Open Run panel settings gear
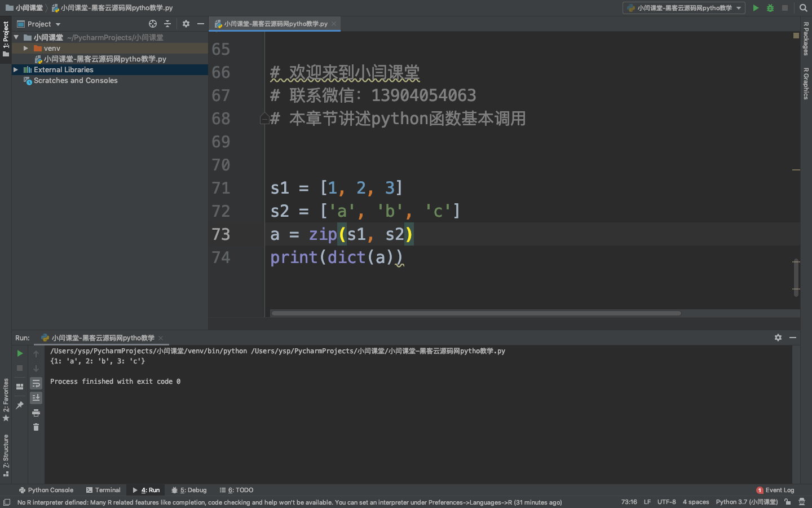Image resolution: width=812 pixels, height=508 pixels. point(778,338)
